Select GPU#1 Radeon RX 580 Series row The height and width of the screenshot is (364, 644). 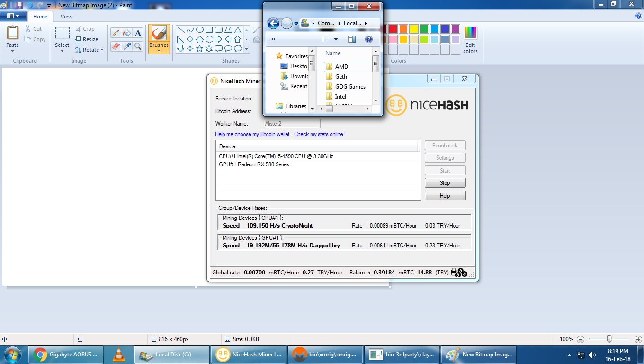pyautogui.click(x=317, y=164)
